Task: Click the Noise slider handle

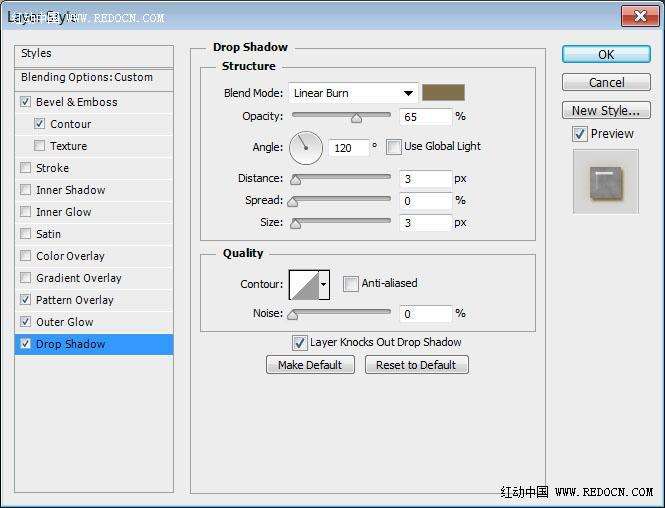Action: point(293,315)
